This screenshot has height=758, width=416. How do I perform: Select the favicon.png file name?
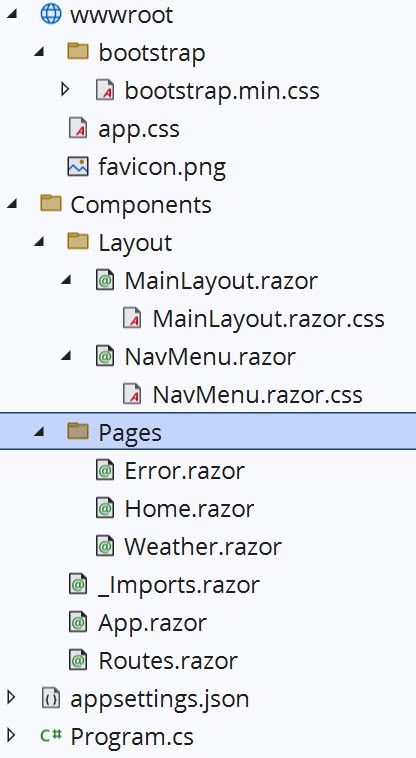point(162,167)
